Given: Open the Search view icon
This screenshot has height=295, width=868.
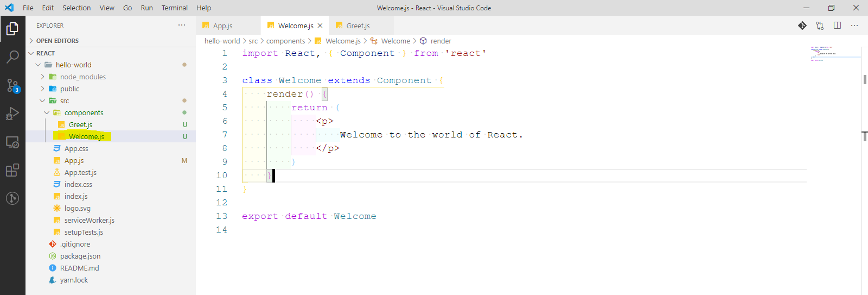Looking at the screenshot, I should 12,57.
